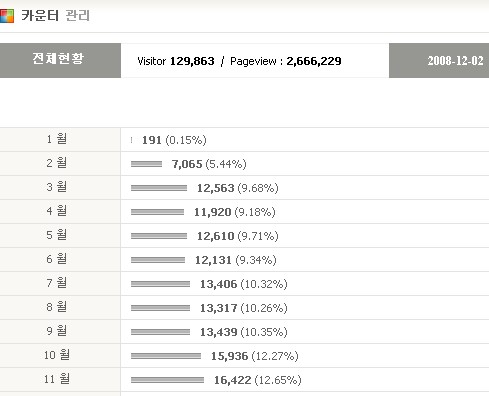Click the Pageview total 2,666,229
Screen dimensions: 489x396
point(314,61)
